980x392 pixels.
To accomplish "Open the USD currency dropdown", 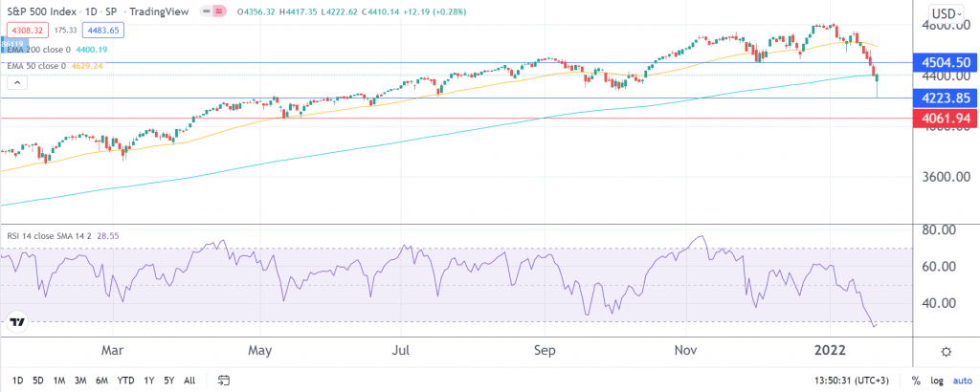I will (x=946, y=13).
